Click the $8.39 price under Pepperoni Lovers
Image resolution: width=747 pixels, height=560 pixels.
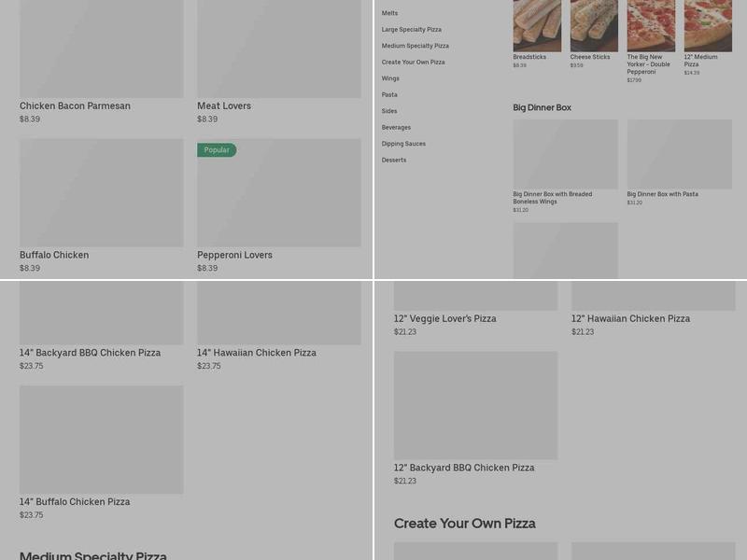[207, 268]
